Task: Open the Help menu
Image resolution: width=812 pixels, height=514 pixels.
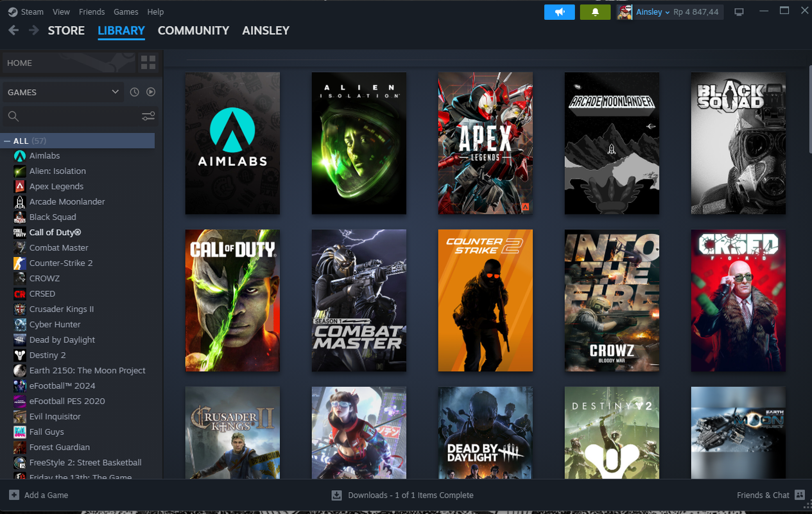Action: tap(155, 12)
